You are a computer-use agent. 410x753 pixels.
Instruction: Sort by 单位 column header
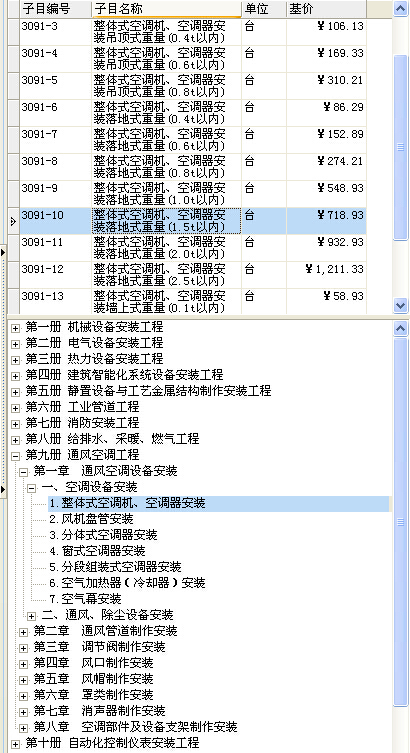pos(264,9)
